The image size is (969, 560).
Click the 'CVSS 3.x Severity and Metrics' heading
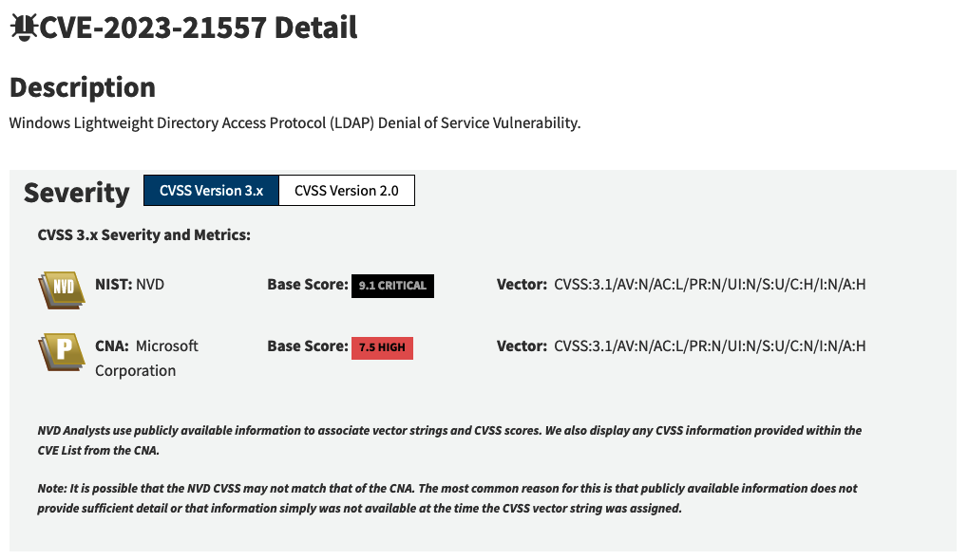pyautogui.click(x=142, y=234)
